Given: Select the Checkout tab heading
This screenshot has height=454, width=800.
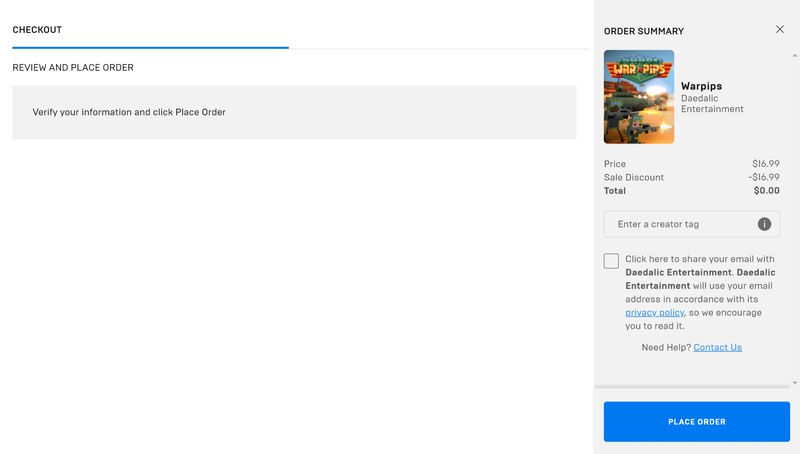Looking at the screenshot, I should (37, 30).
